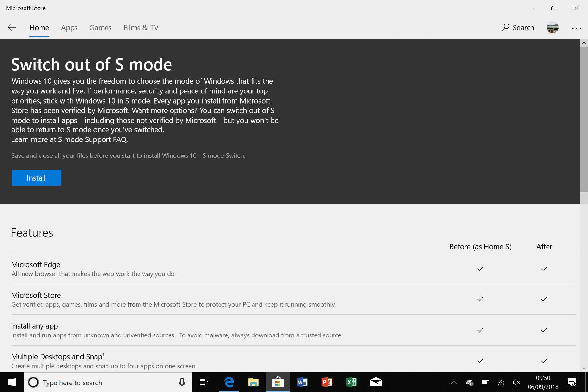This screenshot has height=392, width=588.
Task: Restore down the Microsoft Store window
Action: coord(554,8)
